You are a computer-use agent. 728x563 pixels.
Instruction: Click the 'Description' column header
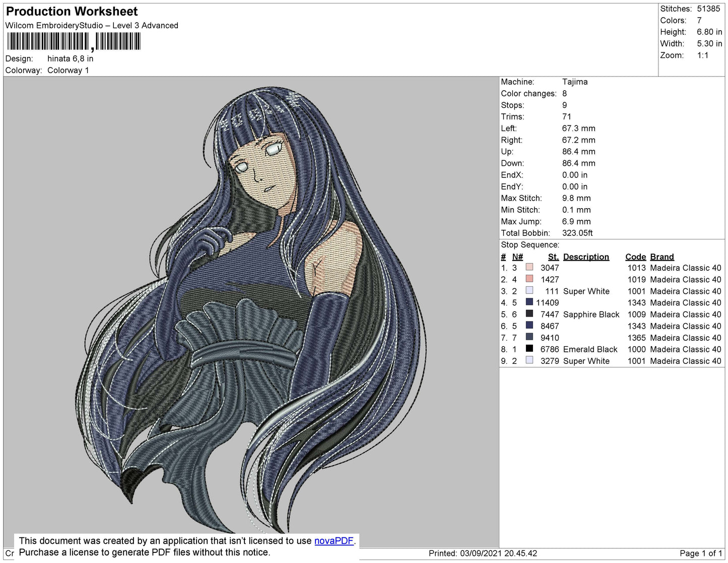pos(586,257)
